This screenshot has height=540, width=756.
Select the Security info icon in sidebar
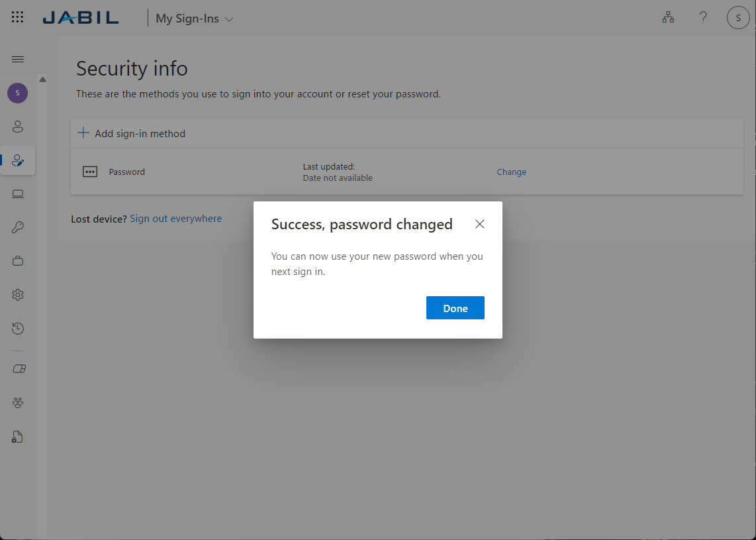click(x=18, y=160)
